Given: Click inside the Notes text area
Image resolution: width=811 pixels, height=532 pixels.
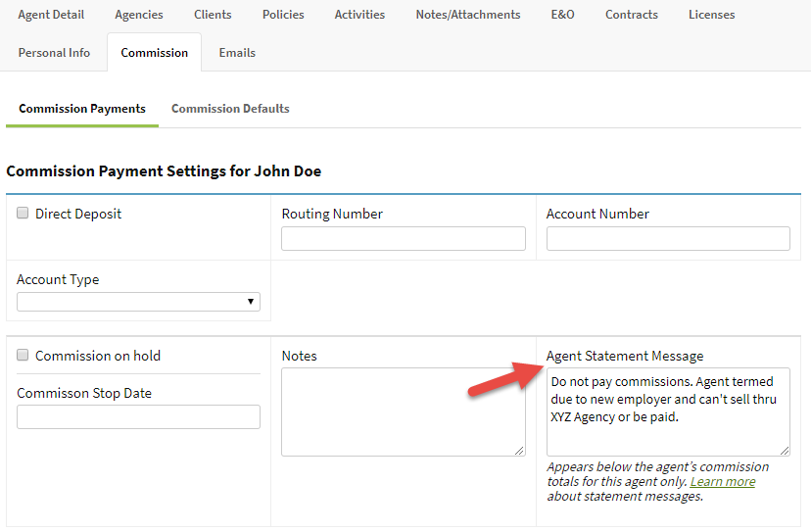Looking at the screenshot, I should [404, 411].
